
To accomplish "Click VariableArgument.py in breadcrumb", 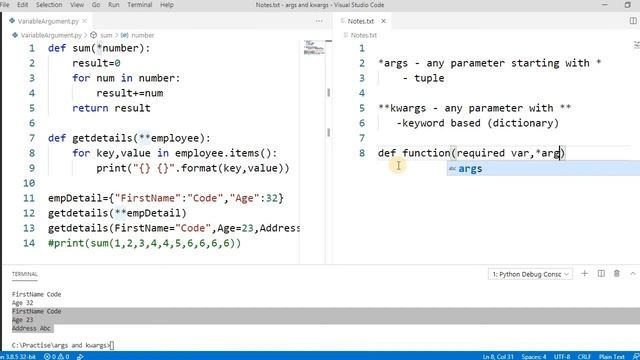I will tap(51, 35).
